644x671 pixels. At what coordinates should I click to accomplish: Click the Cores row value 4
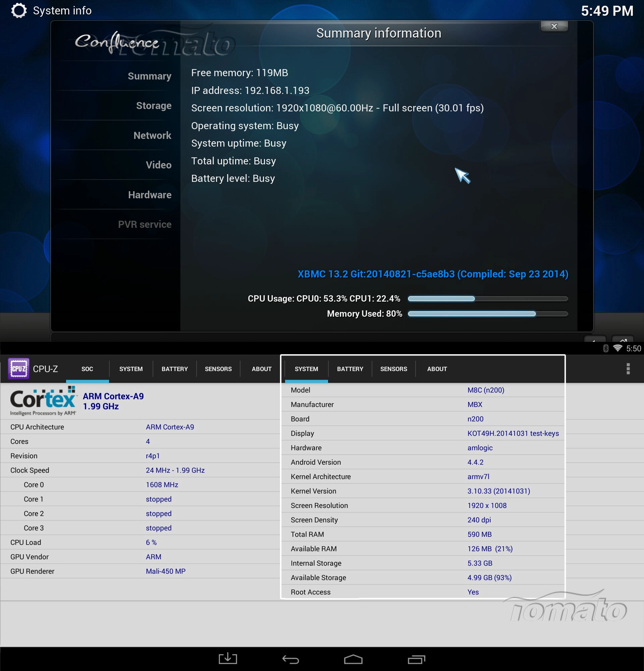pyautogui.click(x=148, y=441)
